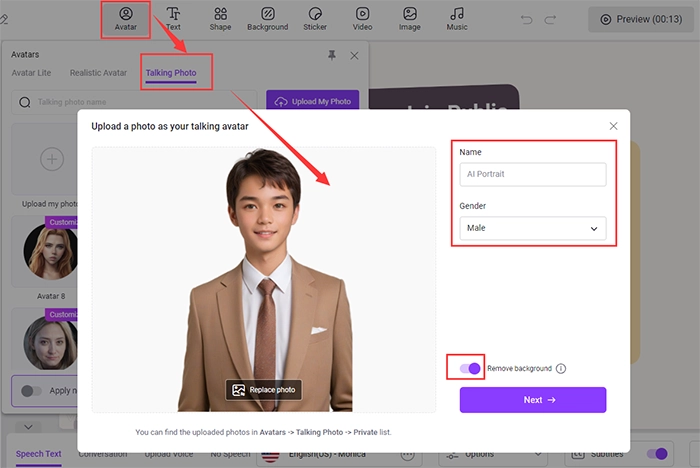Open the Image tool

pos(410,18)
